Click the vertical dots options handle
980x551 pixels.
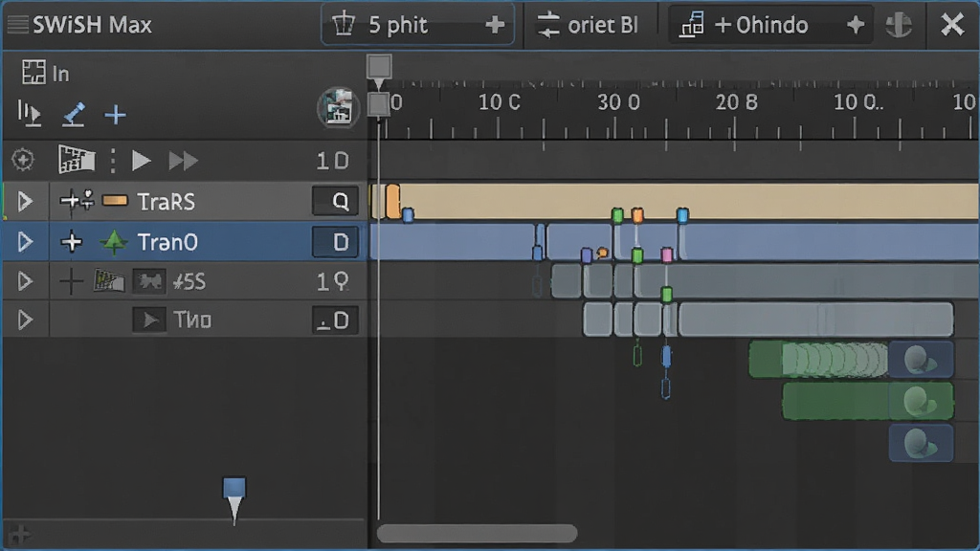113,161
